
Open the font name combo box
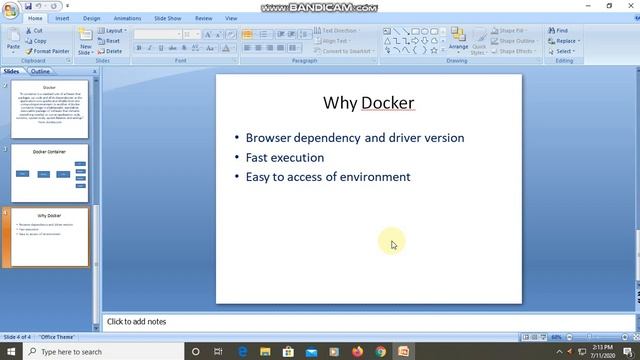click(x=158, y=34)
